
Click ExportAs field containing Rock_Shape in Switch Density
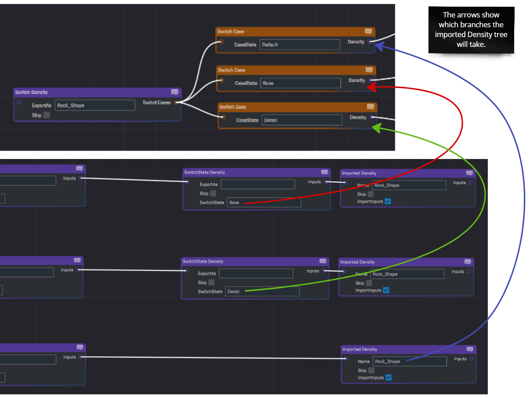point(95,105)
